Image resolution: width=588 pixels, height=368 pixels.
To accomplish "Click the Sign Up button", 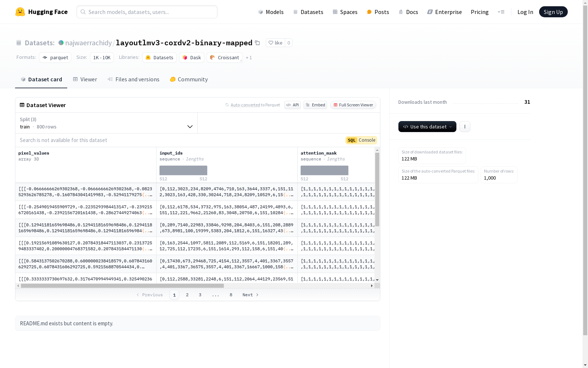I will [x=553, y=12].
